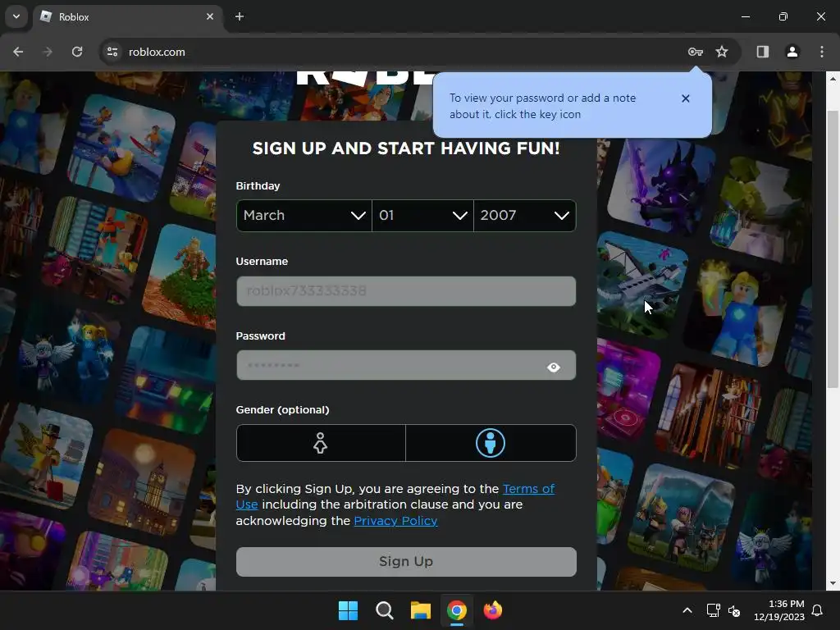Open Windows taskbar search

tap(385, 610)
